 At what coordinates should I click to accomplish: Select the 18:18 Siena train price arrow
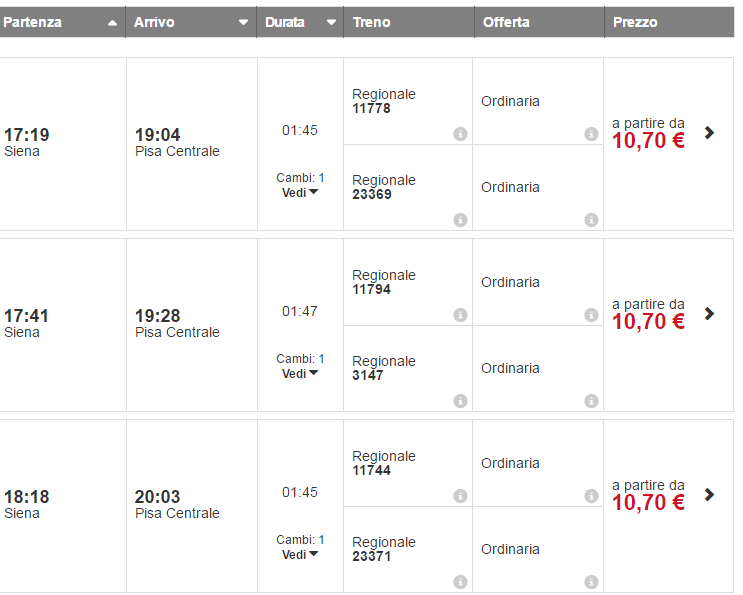pyautogui.click(x=709, y=494)
